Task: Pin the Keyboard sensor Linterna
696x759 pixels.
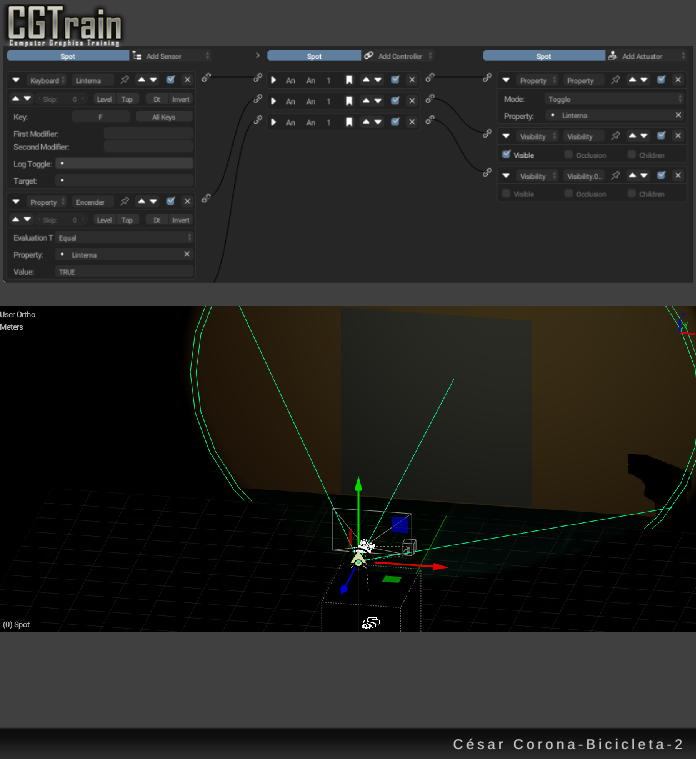Action: (125, 79)
